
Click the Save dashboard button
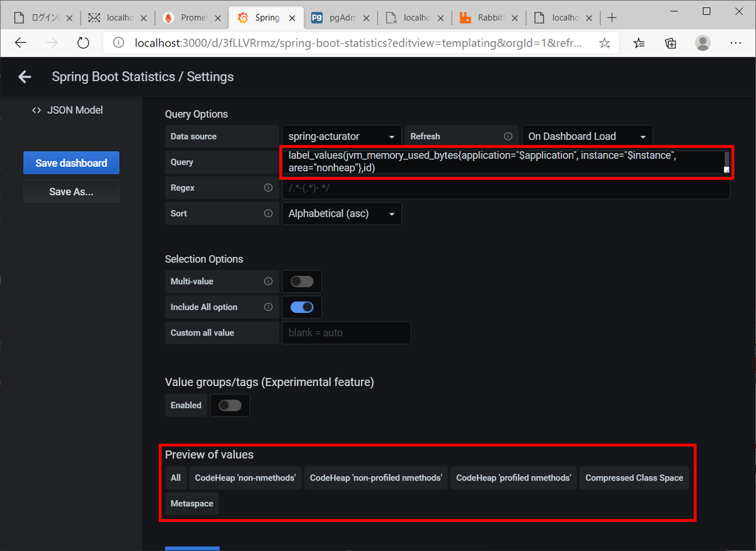point(71,163)
